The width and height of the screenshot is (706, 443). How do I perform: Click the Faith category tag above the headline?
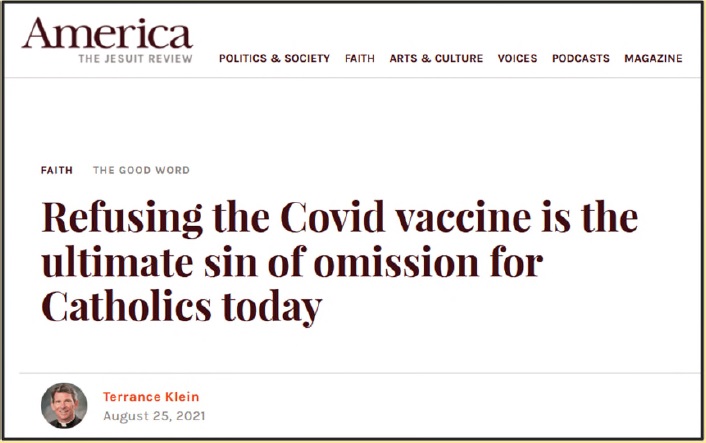[x=57, y=170]
